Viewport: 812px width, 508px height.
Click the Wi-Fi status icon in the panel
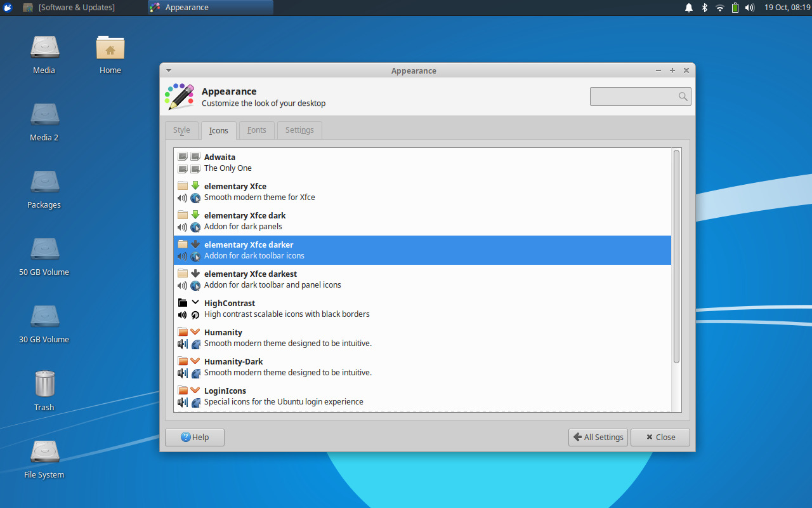pos(719,8)
